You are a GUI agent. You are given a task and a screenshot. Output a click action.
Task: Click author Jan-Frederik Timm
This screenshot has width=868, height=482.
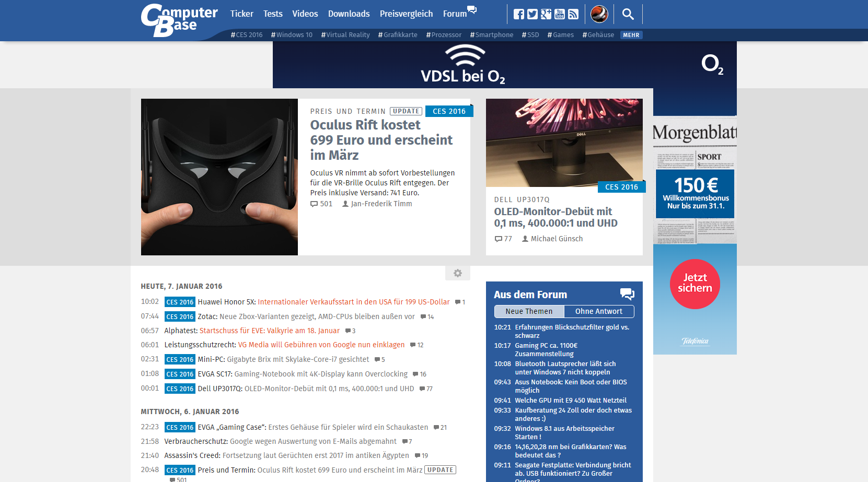coord(381,204)
